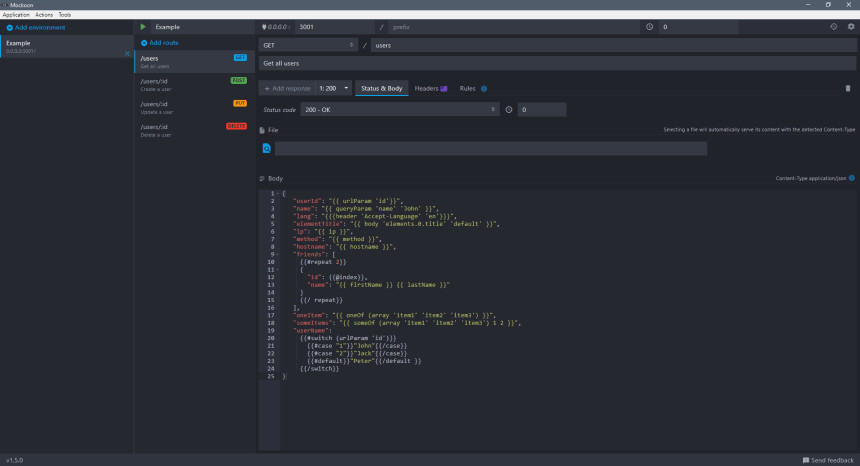The height and width of the screenshot is (466, 860).
Task: Click line 20 with #switch in body editor
Action: (x=348, y=338)
